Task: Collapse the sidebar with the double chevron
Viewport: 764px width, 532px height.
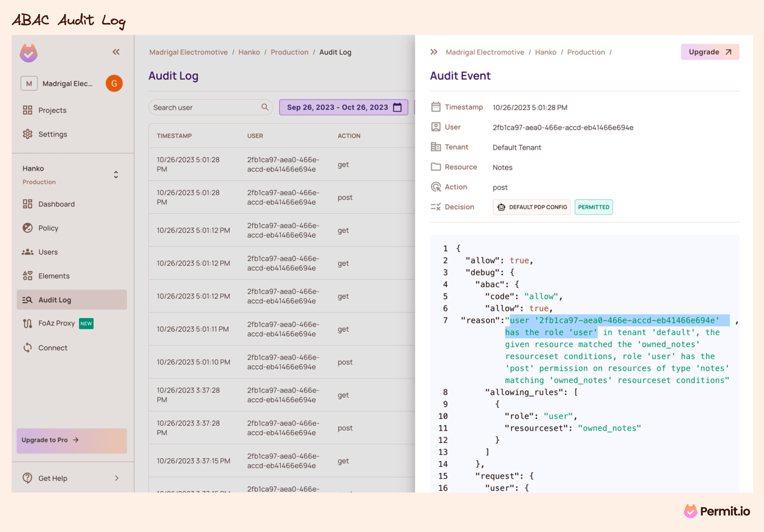Action: pyautogui.click(x=116, y=52)
